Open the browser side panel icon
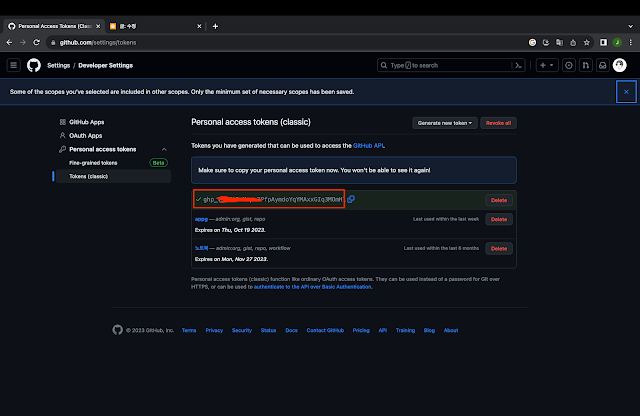640x416 pixels. (x=603, y=42)
